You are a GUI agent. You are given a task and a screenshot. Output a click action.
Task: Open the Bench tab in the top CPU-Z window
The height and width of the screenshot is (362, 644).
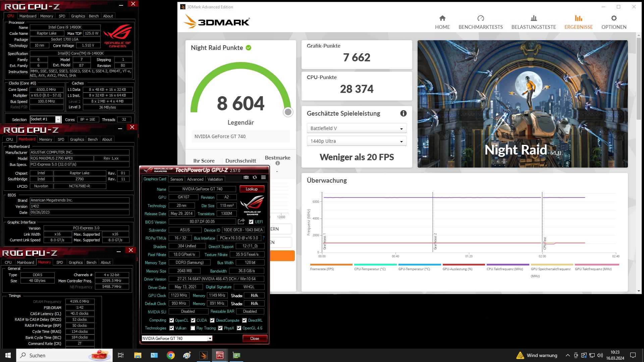point(94,16)
